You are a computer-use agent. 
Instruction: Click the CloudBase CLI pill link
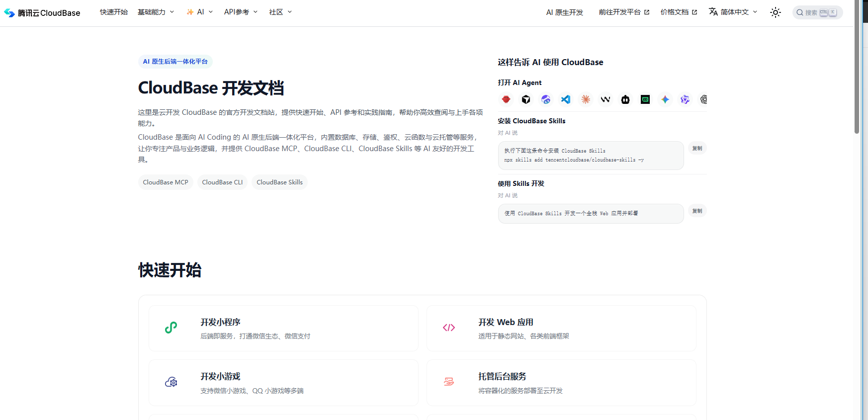(222, 182)
